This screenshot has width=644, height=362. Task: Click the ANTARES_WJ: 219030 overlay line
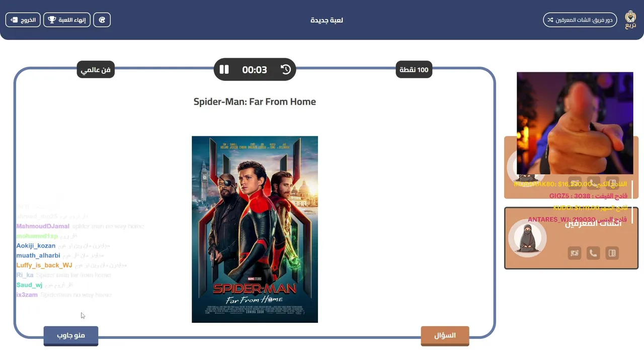[x=577, y=220]
